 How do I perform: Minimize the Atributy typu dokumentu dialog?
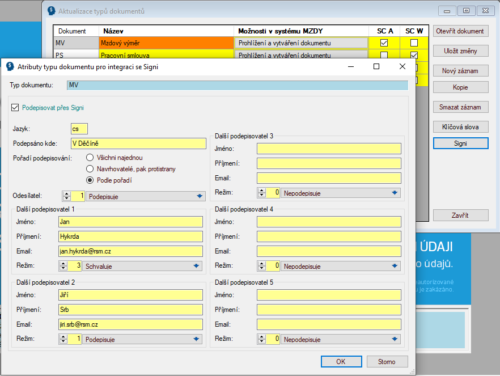tap(351, 66)
